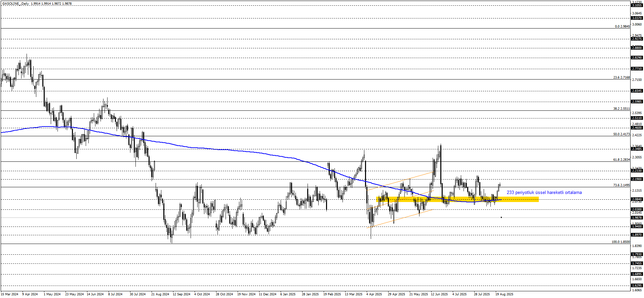
Task: Click the '11 Dec 2024' date label
Action: point(268,294)
